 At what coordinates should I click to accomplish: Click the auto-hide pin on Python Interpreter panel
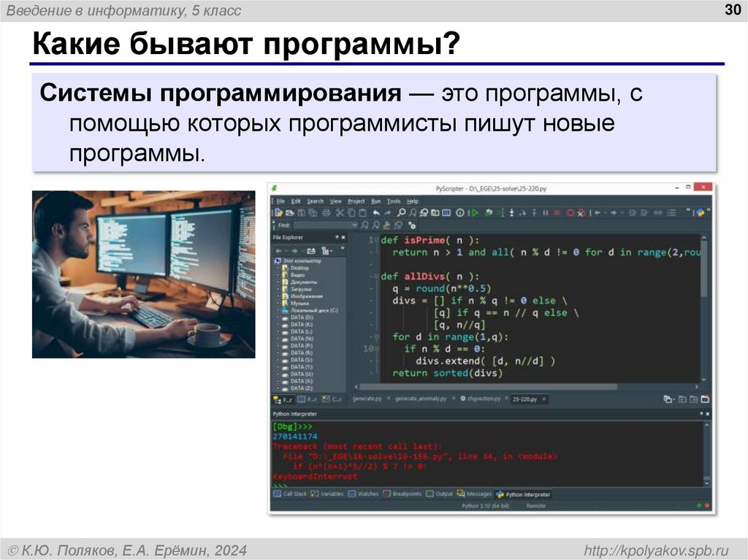tap(701, 413)
